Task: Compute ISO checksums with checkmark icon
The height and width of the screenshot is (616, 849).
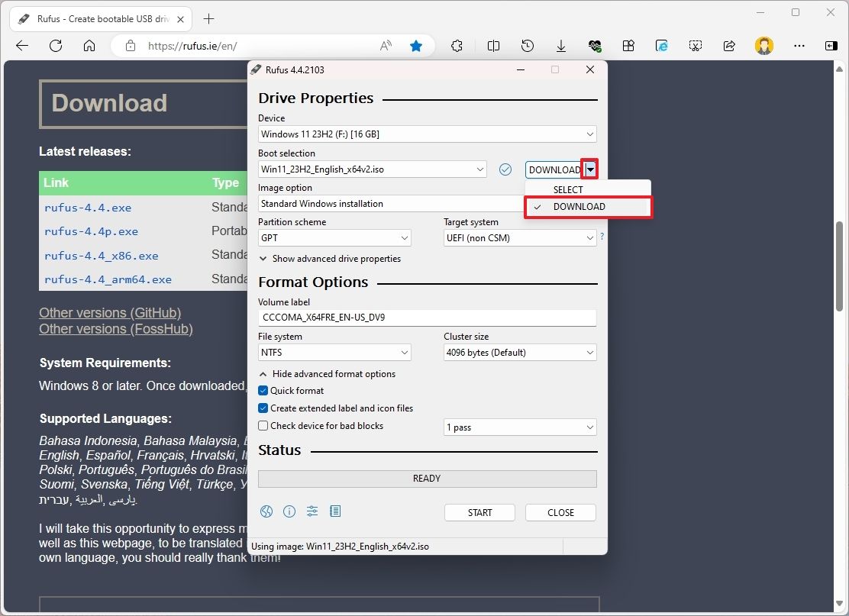Action: click(505, 169)
